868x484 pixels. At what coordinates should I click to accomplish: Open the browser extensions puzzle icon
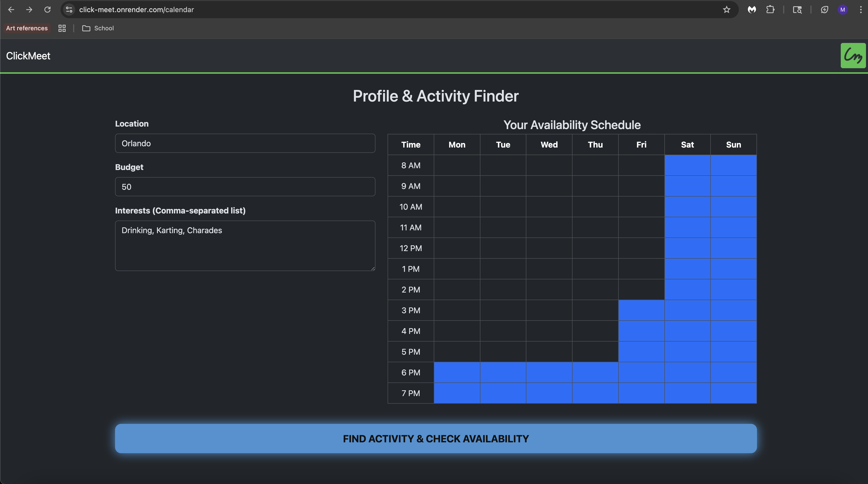pos(770,10)
